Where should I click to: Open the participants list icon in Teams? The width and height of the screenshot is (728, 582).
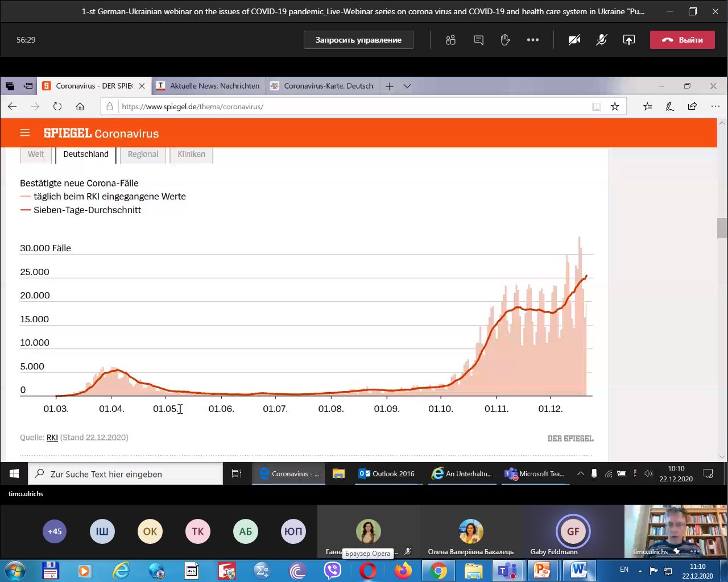pyautogui.click(x=450, y=40)
